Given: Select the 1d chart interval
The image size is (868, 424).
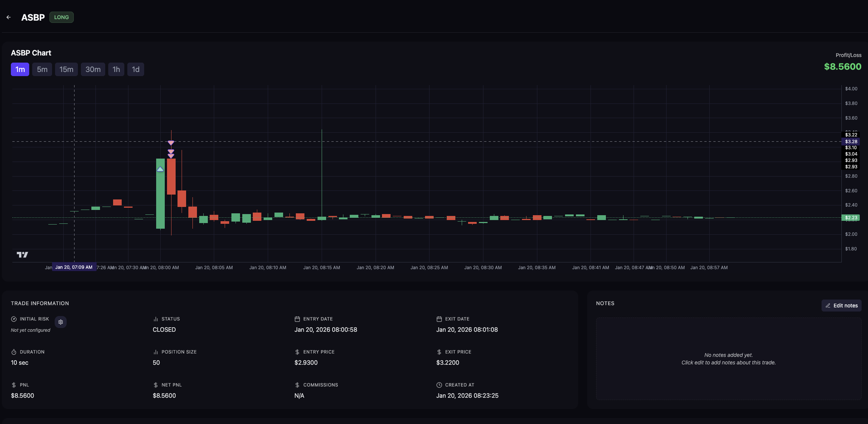Looking at the screenshot, I should pos(136,69).
